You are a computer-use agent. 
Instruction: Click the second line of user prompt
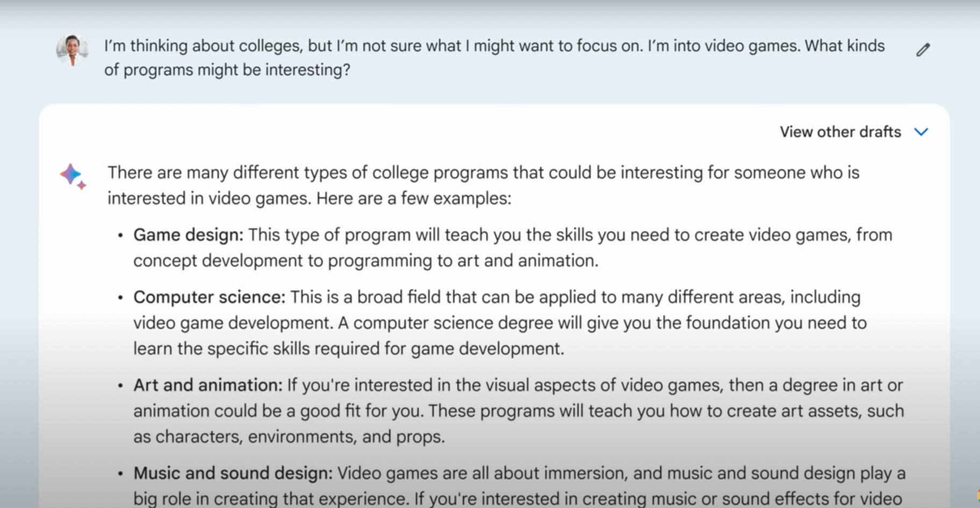coord(227,70)
